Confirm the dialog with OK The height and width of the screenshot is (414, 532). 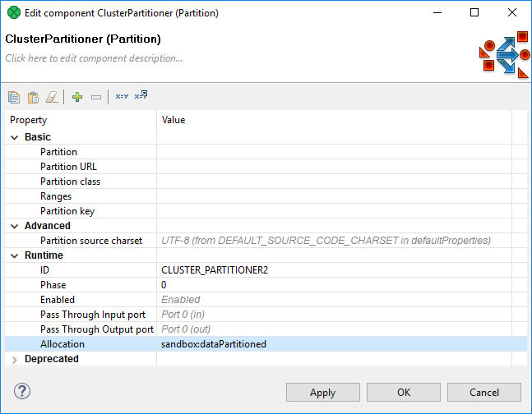(403, 393)
